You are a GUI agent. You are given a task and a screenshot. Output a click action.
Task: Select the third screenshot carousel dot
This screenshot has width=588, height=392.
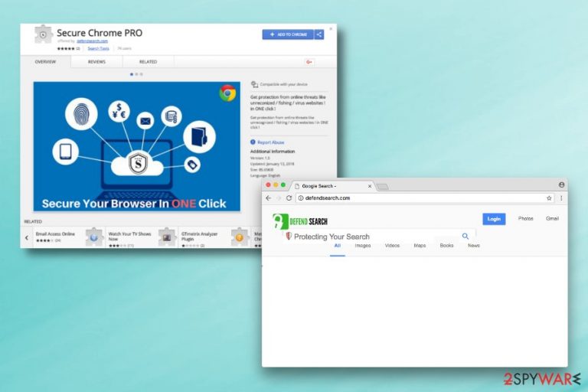142,74
